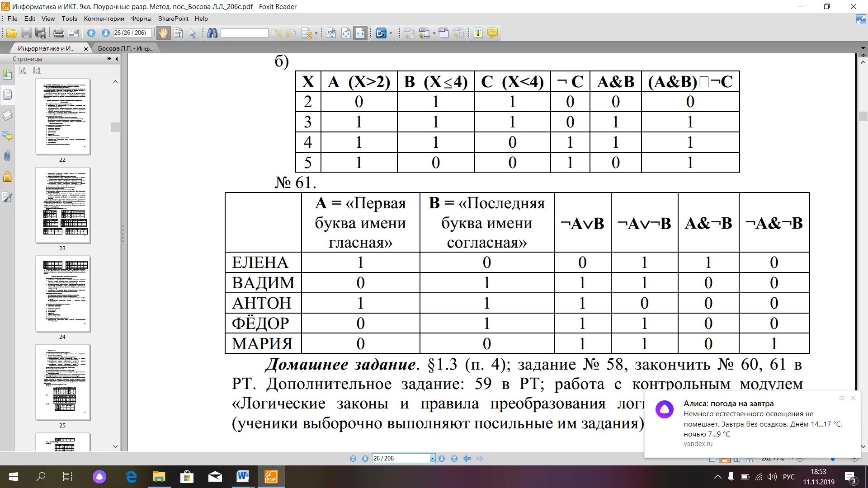
Task: Select page 24 thumbnail
Action: pyautogui.click(x=63, y=294)
